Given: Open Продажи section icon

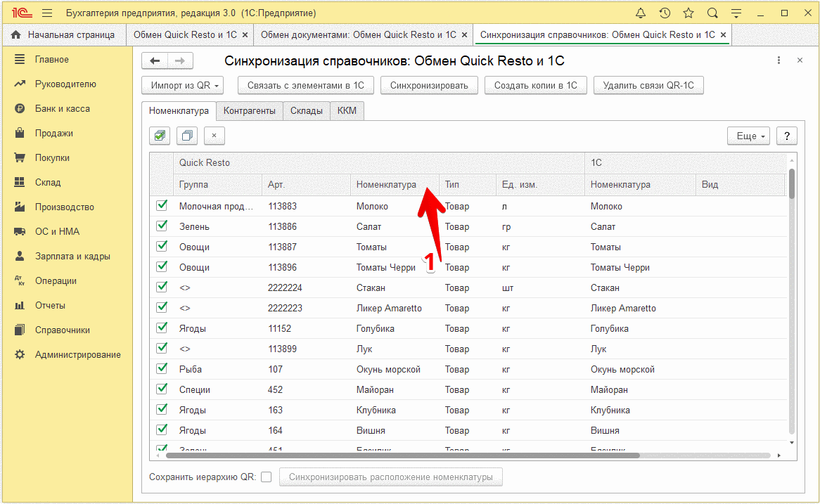Looking at the screenshot, I should 20,133.
